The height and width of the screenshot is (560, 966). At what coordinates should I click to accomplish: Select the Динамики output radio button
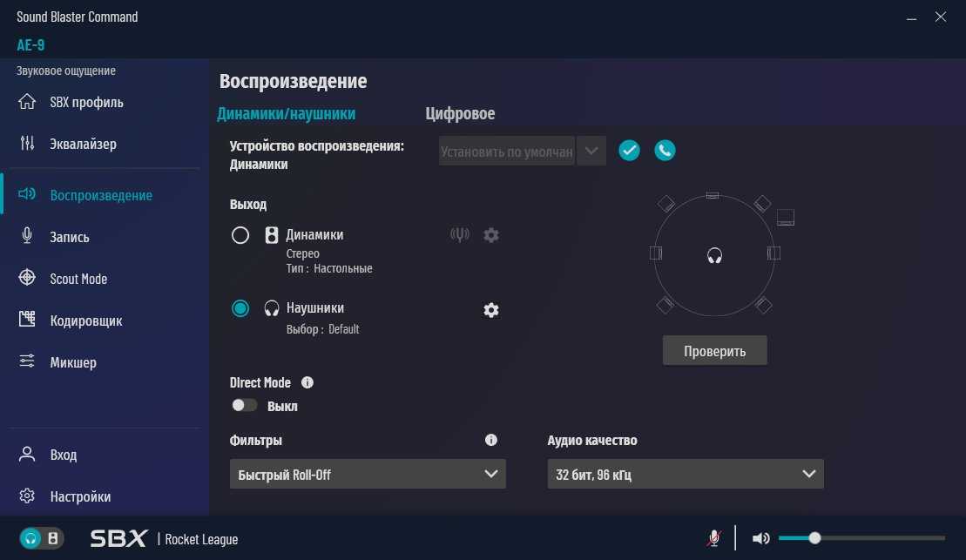pos(240,235)
